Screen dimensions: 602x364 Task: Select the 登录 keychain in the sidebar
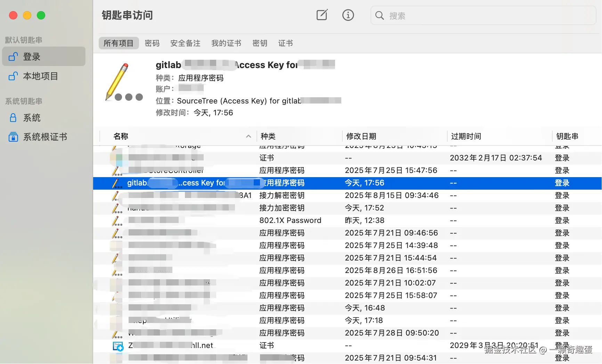[44, 56]
